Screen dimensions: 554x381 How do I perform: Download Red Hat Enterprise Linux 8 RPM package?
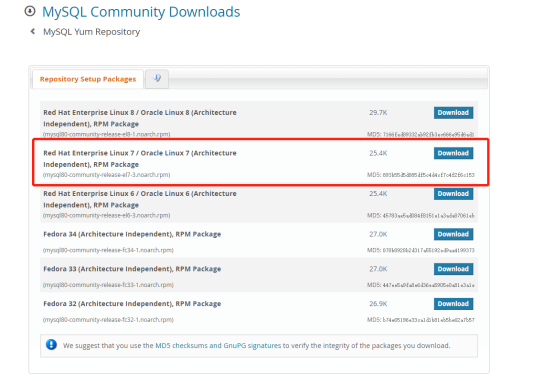[453, 113]
